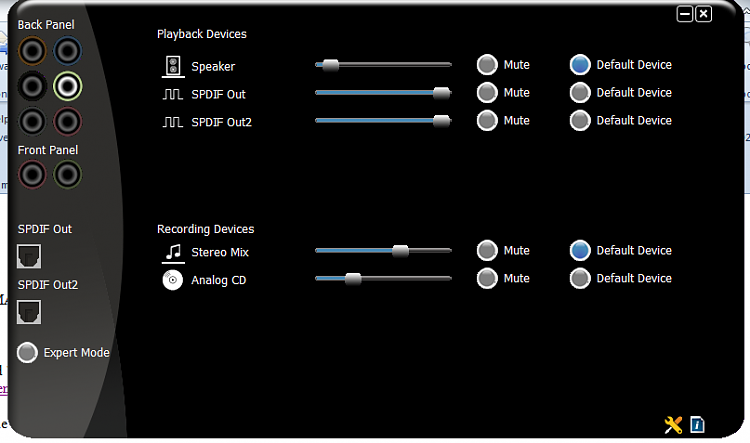Image resolution: width=750 pixels, height=443 pixels.
Task: Click the Analog CD volume slider handle
Action: pyautogui.click(x=353, y=278)
